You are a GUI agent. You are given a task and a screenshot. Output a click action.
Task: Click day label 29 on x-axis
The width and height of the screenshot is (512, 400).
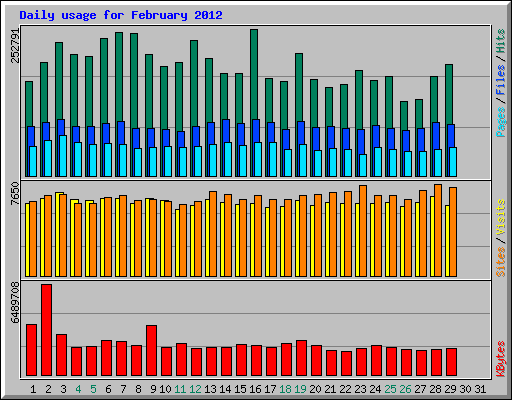450,389
